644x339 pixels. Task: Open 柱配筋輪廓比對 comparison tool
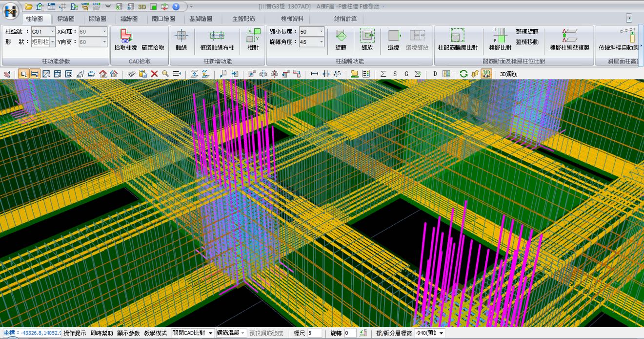coord(457,36)
